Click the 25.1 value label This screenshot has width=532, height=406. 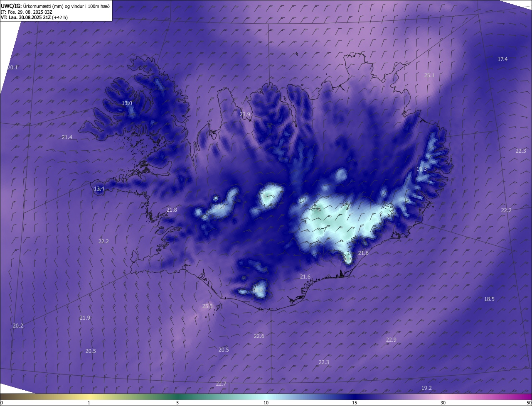[x=429, y=75]
